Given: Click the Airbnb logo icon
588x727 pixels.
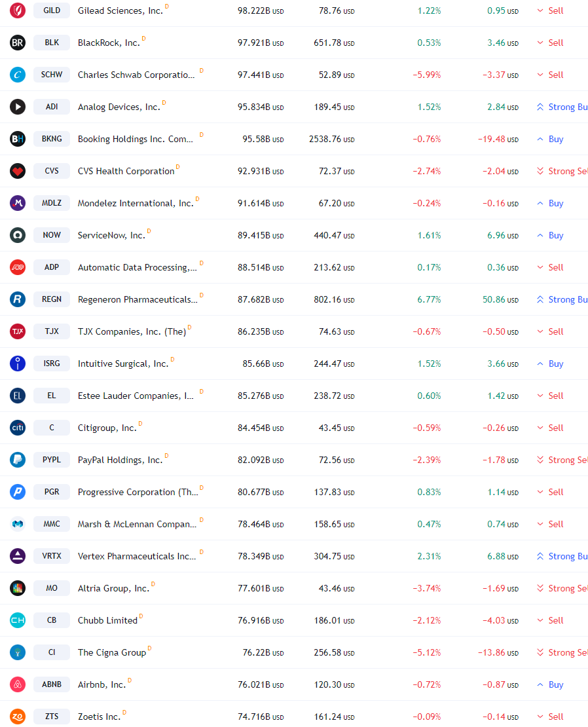Looking at the screenshot, I should tap(18, 684).
